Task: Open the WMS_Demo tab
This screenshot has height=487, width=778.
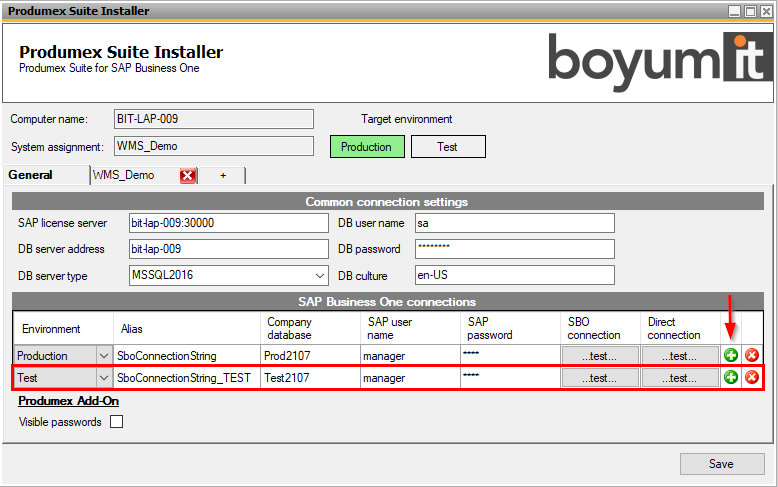Action: 125,175
